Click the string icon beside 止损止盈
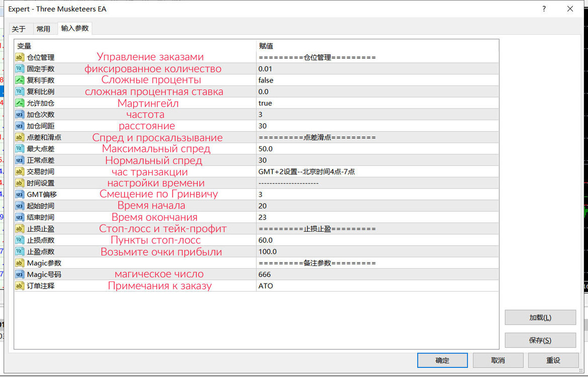The height and width of the screenshot is (377, 588). coord(20,229)
